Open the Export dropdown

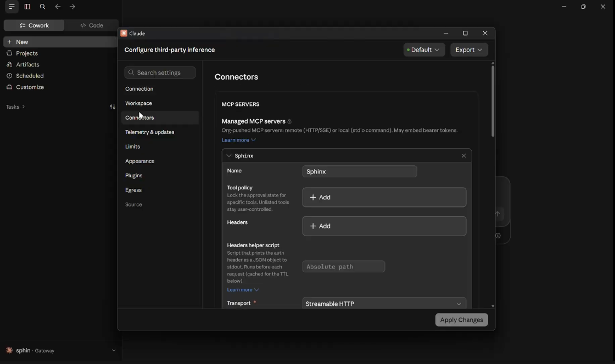click(469, 50)
